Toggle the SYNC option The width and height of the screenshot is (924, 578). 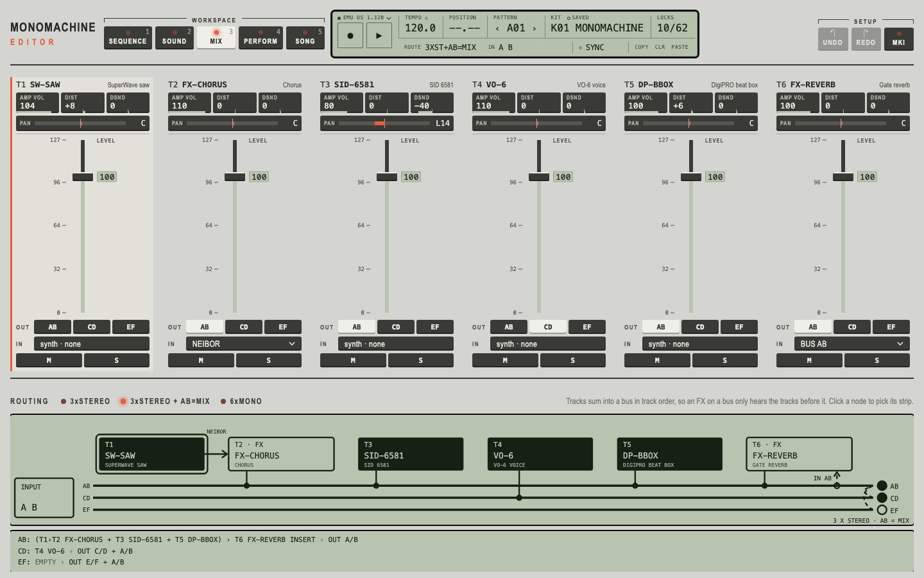(x=591, y=48)
